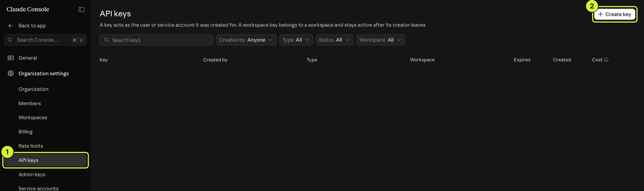Image resolution: width=644 pixels, height=191 pixels.
Task: Select API keys in the sidebar
Action: tap(45, 160)
